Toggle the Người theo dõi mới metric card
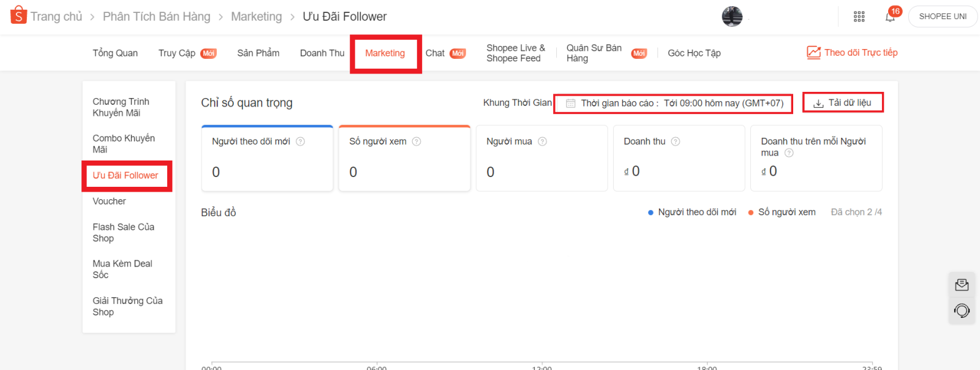This screenshot has height=370, width=980. 267,158
